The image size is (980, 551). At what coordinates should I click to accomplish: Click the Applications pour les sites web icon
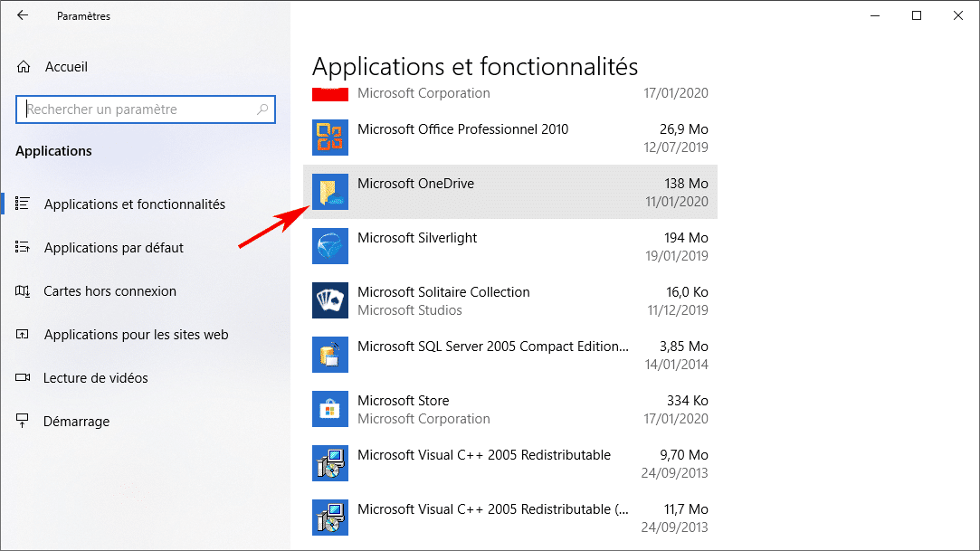(x=23, y=334)
